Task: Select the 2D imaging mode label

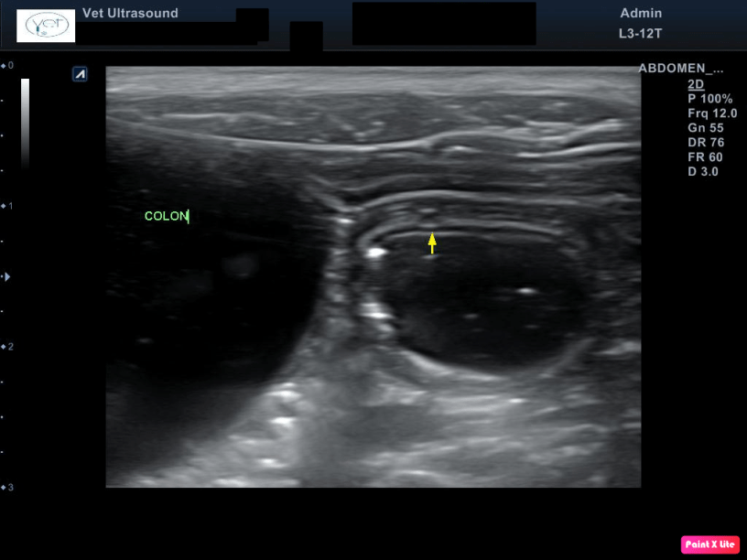Action: point(696,84)
